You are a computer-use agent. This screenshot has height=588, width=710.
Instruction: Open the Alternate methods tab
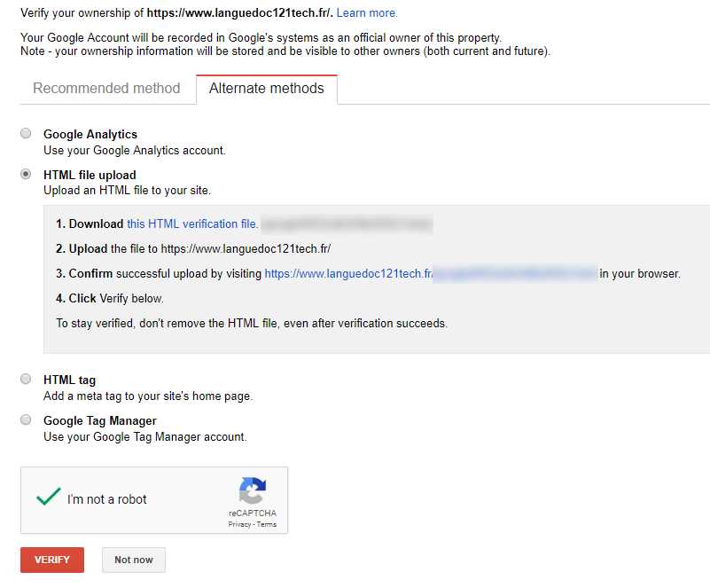point(266,89)
